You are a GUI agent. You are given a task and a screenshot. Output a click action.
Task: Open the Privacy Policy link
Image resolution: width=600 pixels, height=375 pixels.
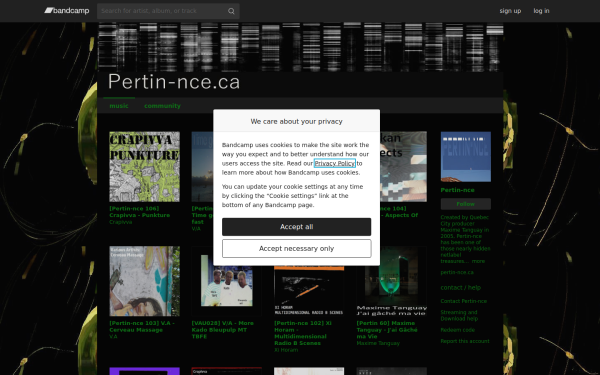(x=335, y=163)
